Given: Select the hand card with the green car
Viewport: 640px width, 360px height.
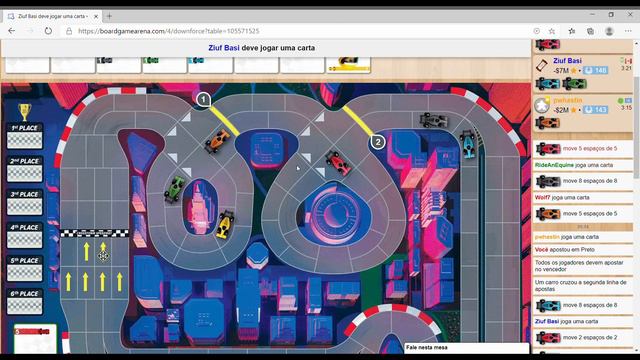Looking at the screenshot, I should coord(164,65).
